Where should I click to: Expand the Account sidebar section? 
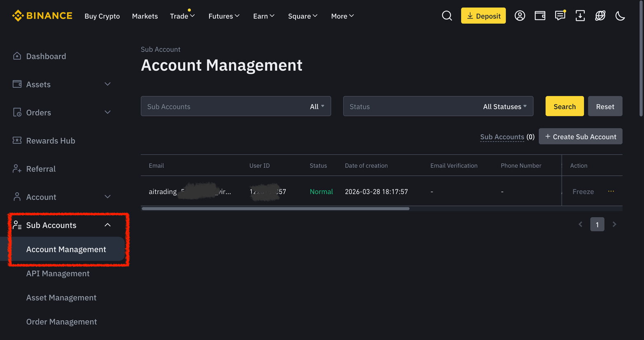pyautogui.click(x=107, y=197)
